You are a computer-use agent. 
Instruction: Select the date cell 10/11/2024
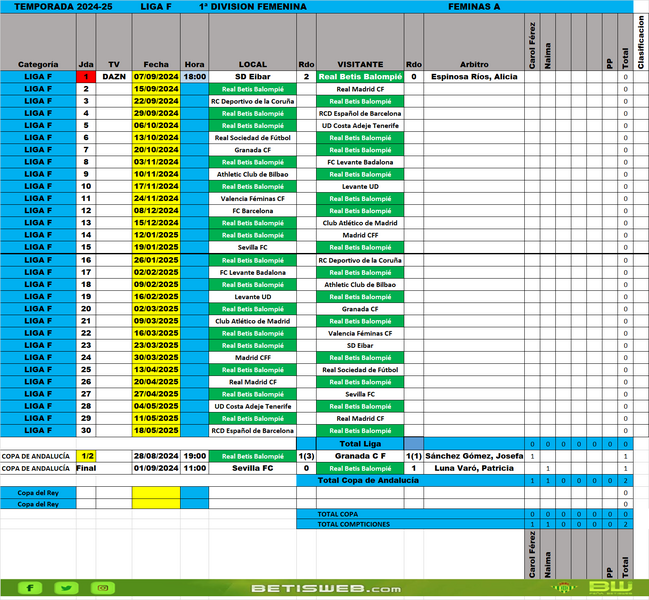156,174
